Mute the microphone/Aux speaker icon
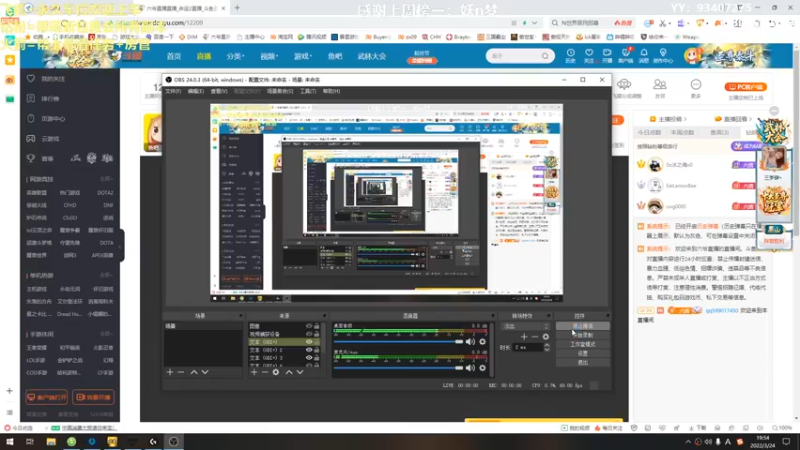Image resolution: width=800 pixels, height=450 pixels. [x=470, y=367]
